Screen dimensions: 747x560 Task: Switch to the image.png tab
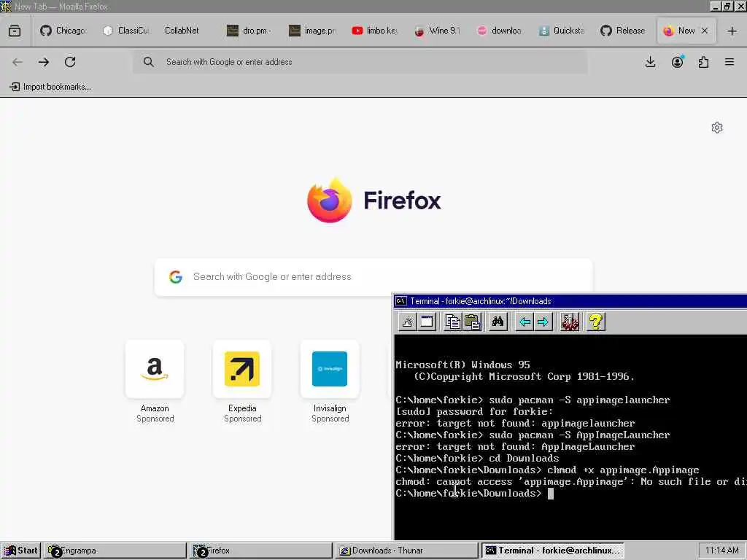point(312,31)
